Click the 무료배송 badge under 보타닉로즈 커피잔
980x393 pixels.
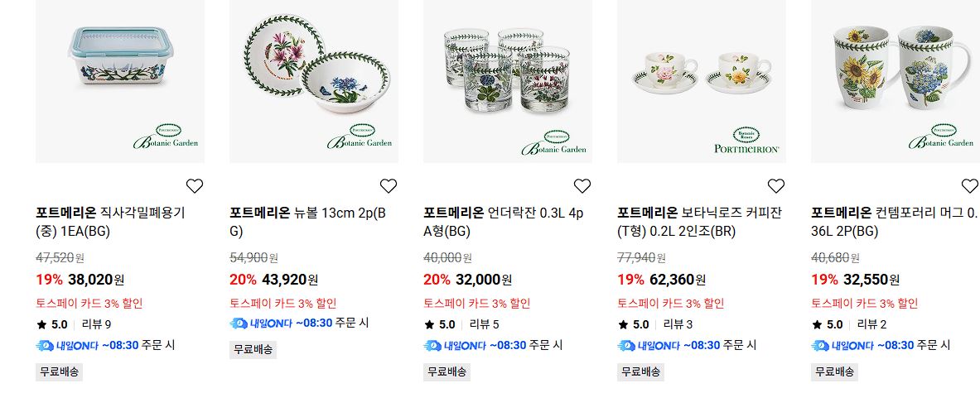[640, 371]
